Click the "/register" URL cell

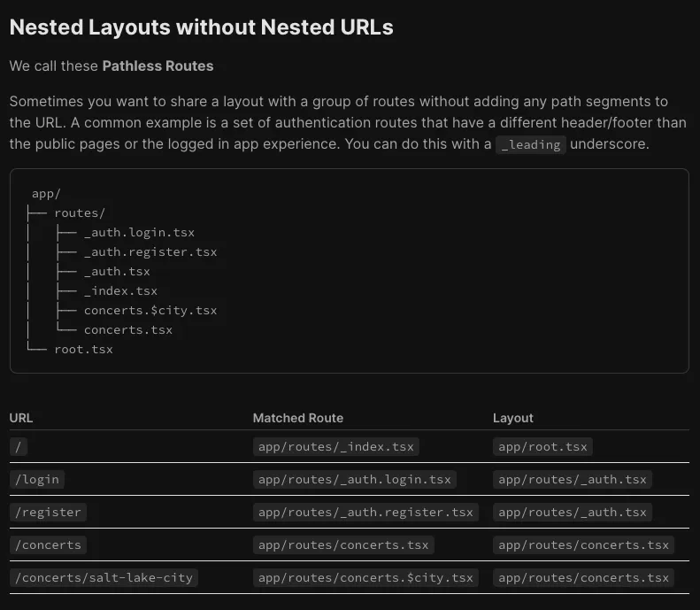coord(48,512)
